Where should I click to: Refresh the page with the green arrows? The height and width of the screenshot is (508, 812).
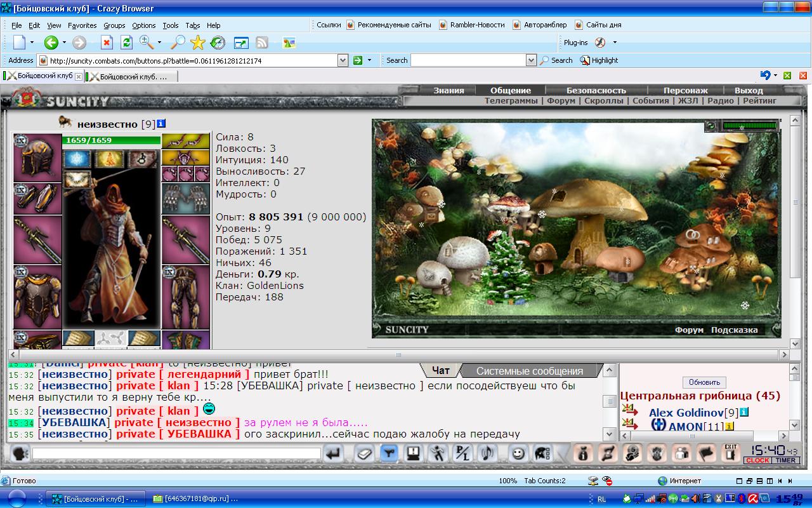(126, 43)
